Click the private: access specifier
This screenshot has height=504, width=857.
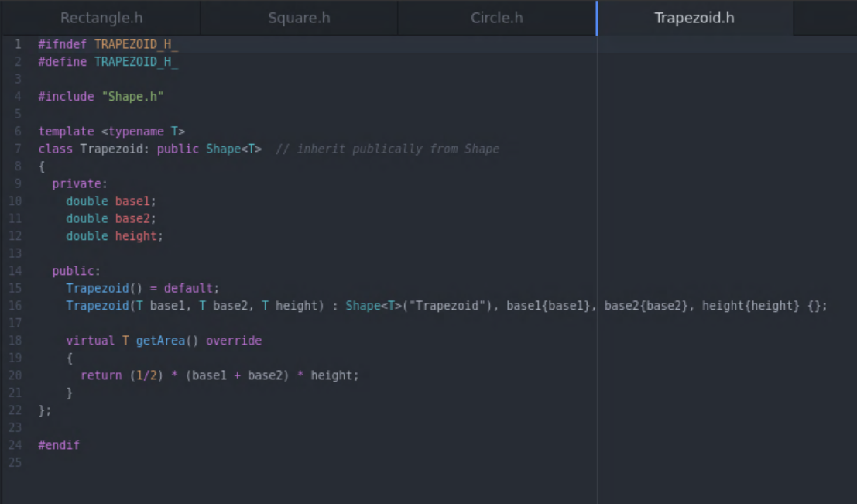[x=80, y=184]
